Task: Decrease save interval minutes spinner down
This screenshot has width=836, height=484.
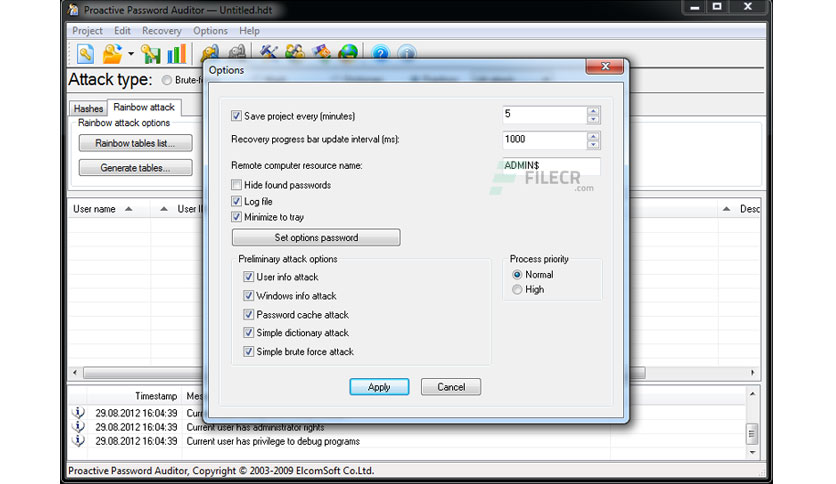Action: click(593, 119)
